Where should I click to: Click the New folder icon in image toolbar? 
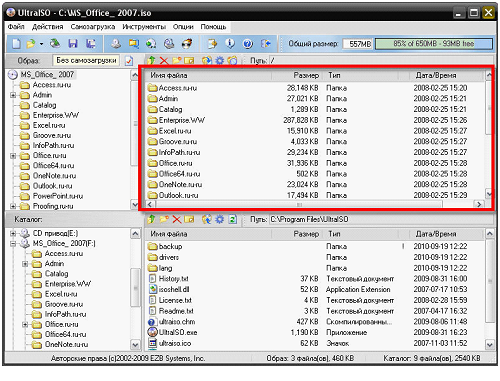177,60
